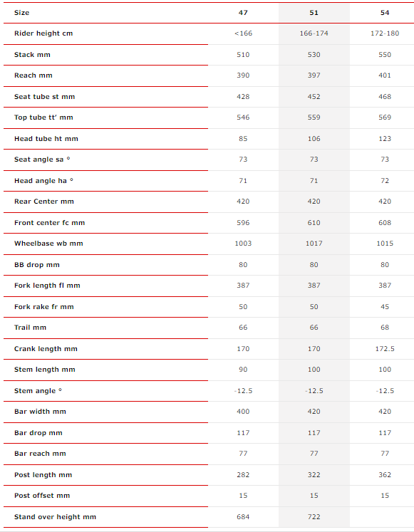Click the Size header label

[x=21, y=13]
